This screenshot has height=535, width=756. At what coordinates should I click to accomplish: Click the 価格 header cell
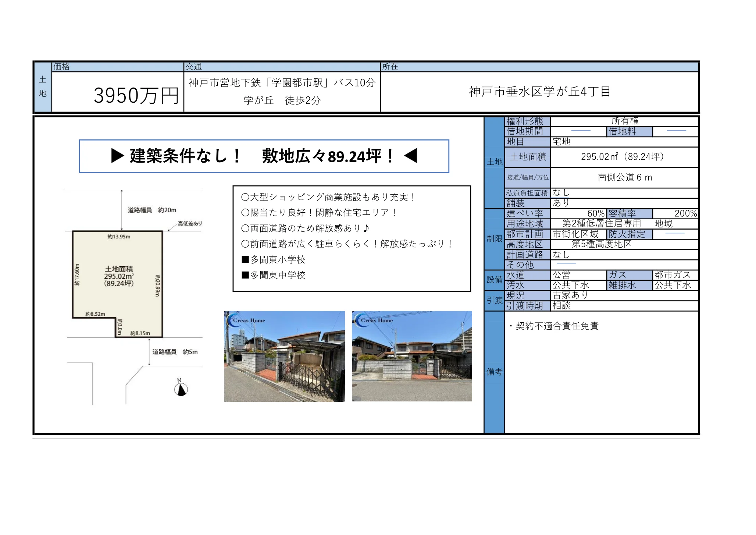pyautogui.click(x=118, y=67)
